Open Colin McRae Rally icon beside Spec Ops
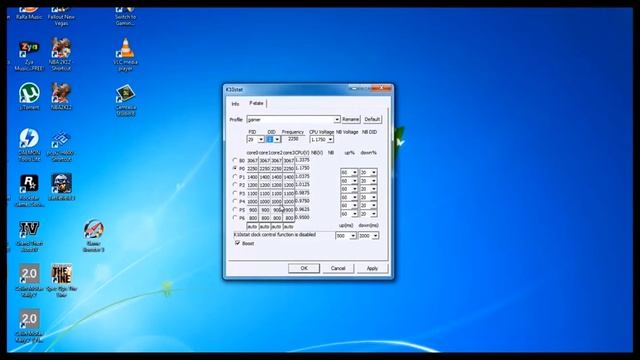Viewport: 640px width, 360px height. pos(29,280)
